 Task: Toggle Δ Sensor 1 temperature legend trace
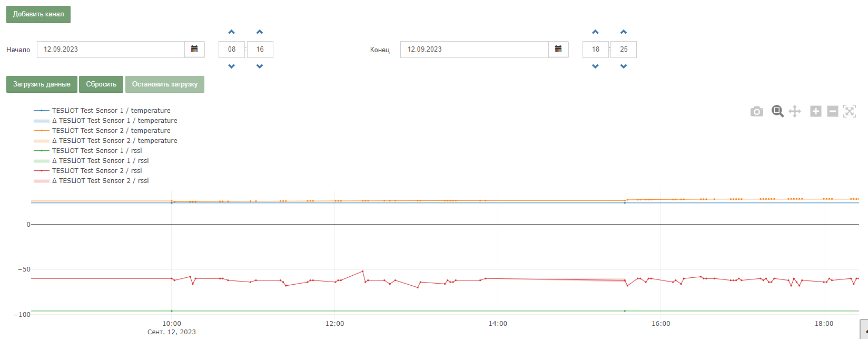105,121
